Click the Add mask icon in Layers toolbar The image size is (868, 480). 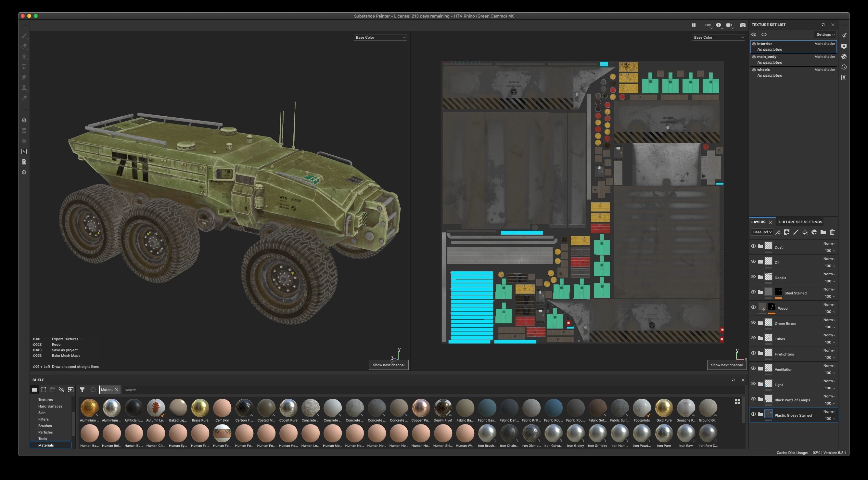787,232
